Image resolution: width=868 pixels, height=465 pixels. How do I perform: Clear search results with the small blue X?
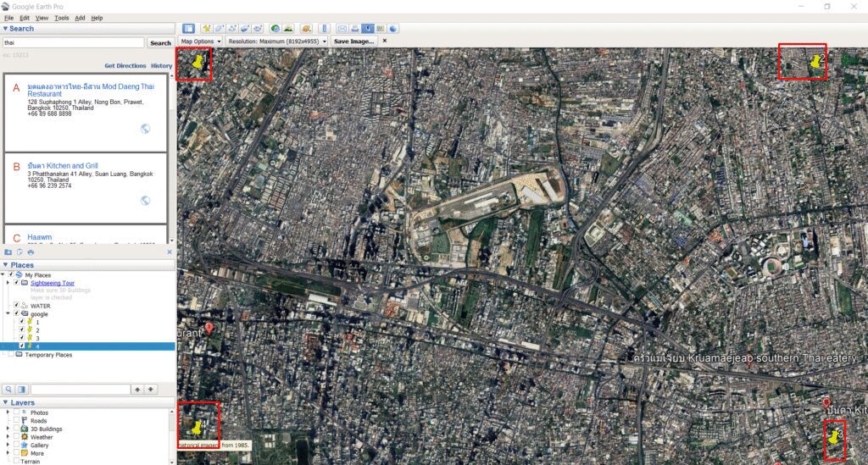[x=170, y=252]
